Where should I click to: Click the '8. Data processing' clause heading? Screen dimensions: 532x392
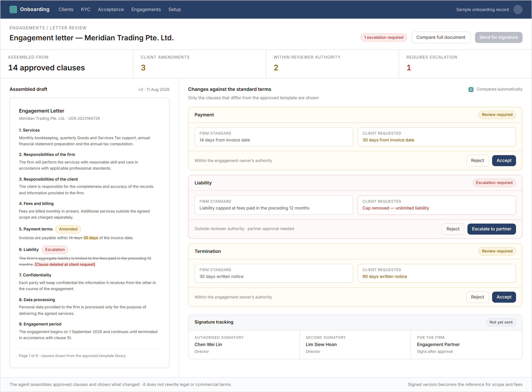click(37, 300)
